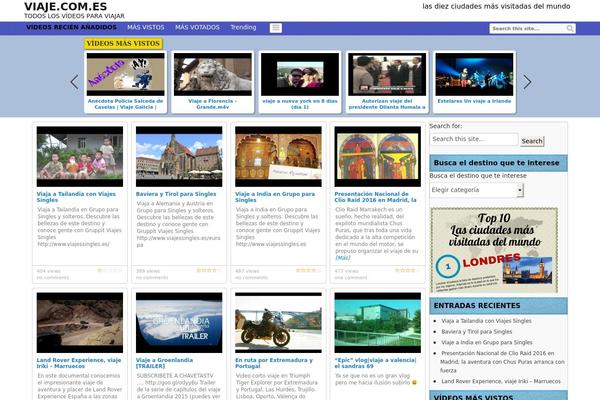Click Tailandia children video thumbnail

80,157
